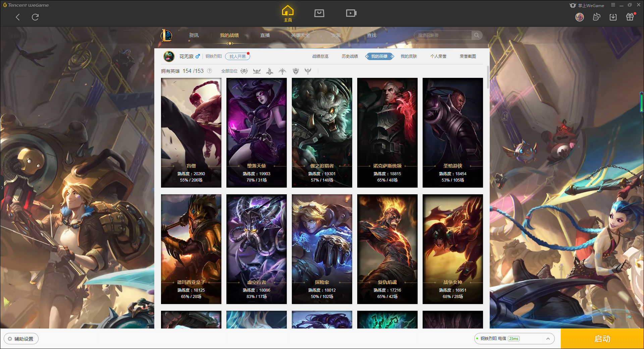Click the 找人开黑 button
Screen dimensions: 644x349
click(237, 56)
